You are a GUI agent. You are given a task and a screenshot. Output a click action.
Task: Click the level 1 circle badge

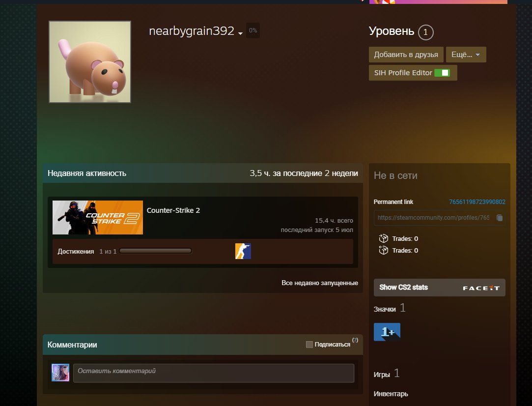pyautogui.click(x=425, y=32)
